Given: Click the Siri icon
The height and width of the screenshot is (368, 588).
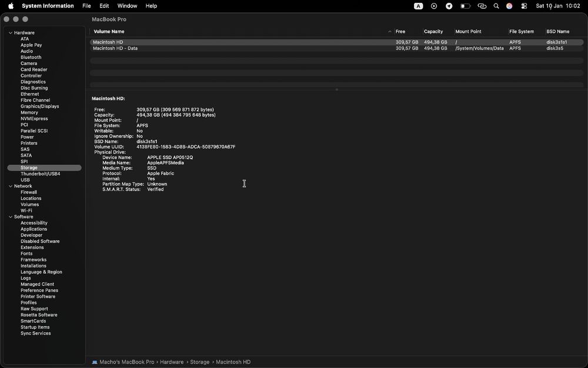Looking at the screenshot, I should point(509,6).
